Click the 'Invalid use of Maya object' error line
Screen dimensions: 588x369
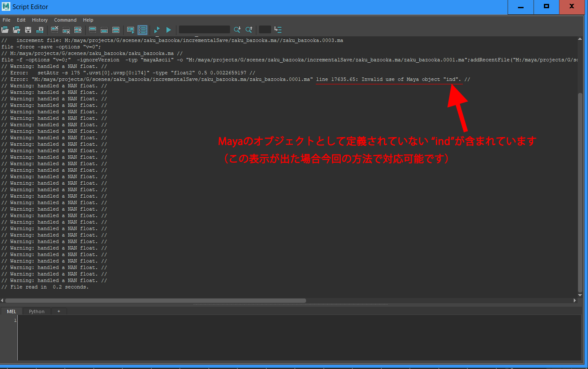coord(236,79)
